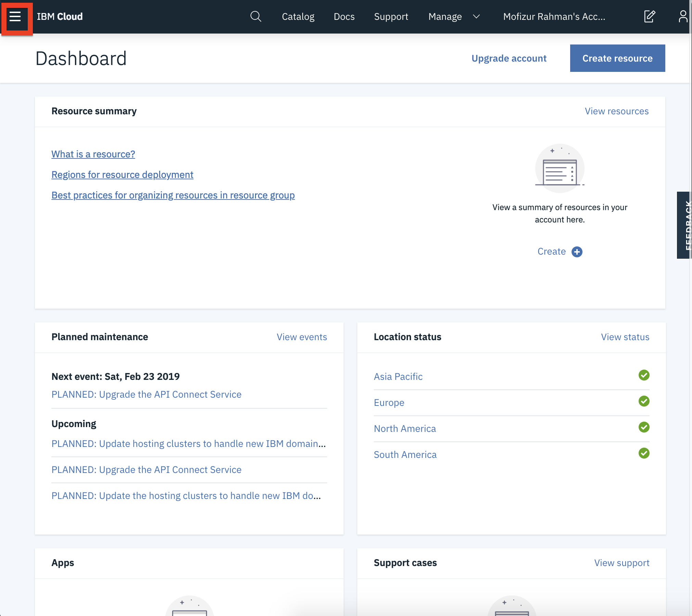This screenshot has height=616, width=692.
Task: Click the Upgrade account link
Action: tap(509, 58)
